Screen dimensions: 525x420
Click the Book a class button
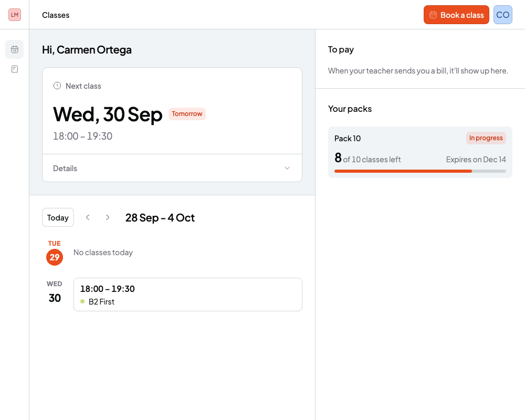click(456, 15)
